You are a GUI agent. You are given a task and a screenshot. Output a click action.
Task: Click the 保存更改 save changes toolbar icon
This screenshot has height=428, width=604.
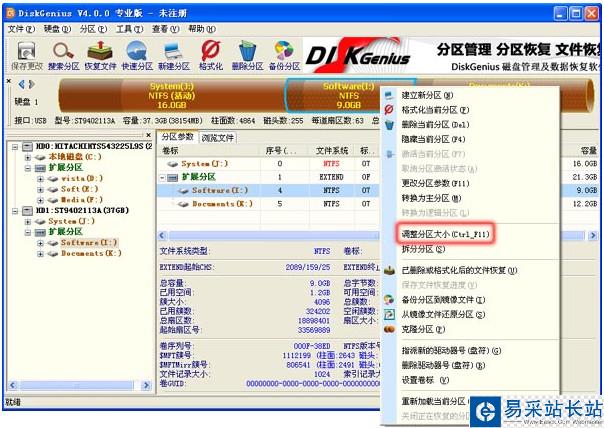(x=26, y=56)
